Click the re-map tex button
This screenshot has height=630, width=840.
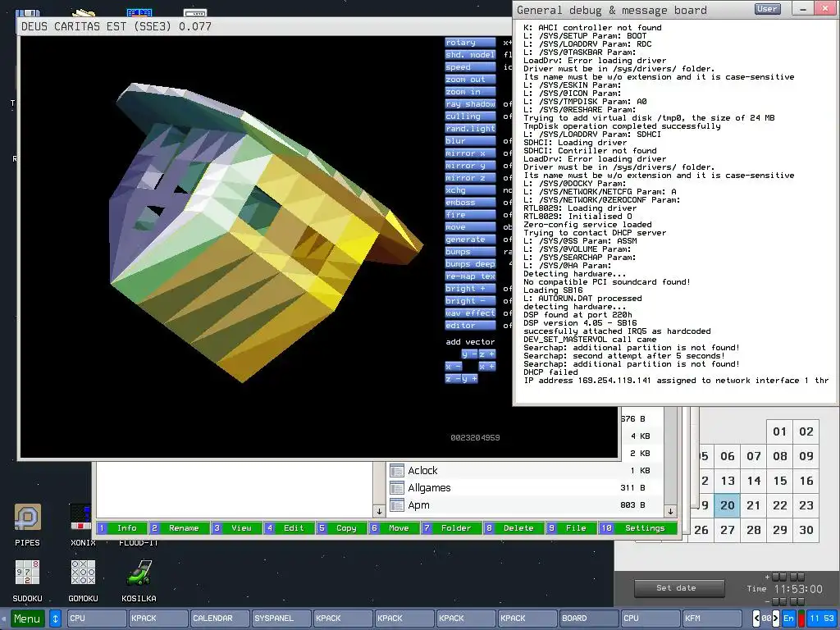coord(470,276)
